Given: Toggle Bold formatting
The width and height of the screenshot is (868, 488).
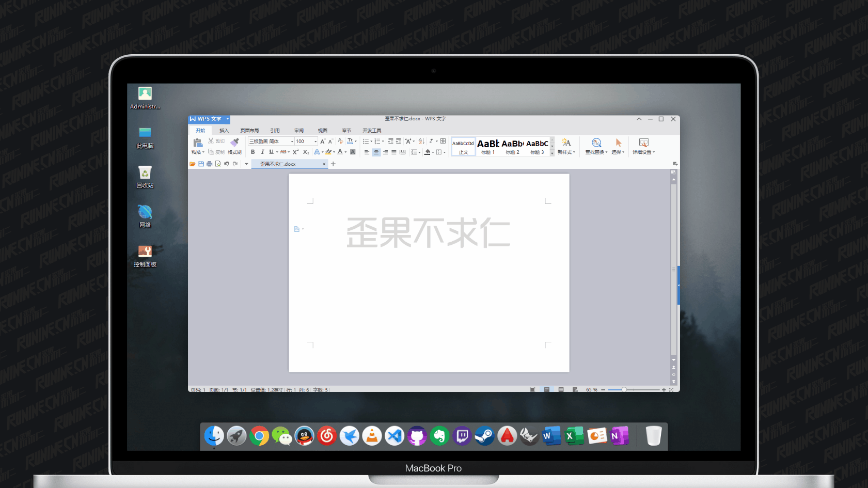Looking at the screenshot, I should click(252, 152).
